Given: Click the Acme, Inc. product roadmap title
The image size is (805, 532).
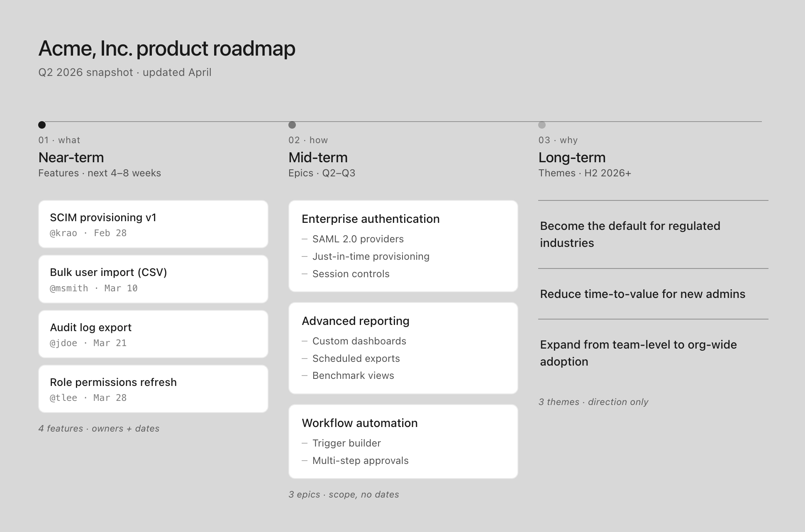Looking at the screenshot, I should tap(167, 48).
